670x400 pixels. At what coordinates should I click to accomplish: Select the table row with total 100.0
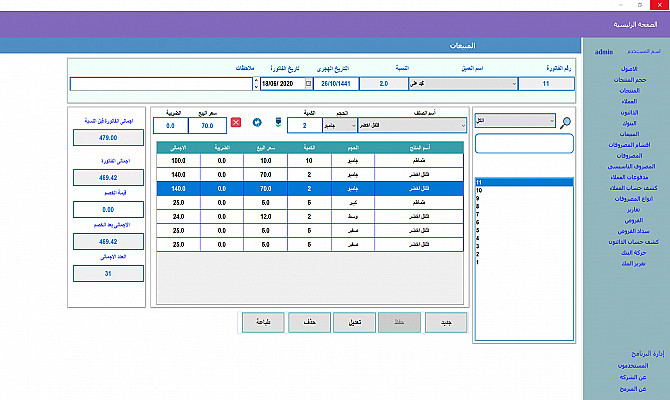[310, 161]
